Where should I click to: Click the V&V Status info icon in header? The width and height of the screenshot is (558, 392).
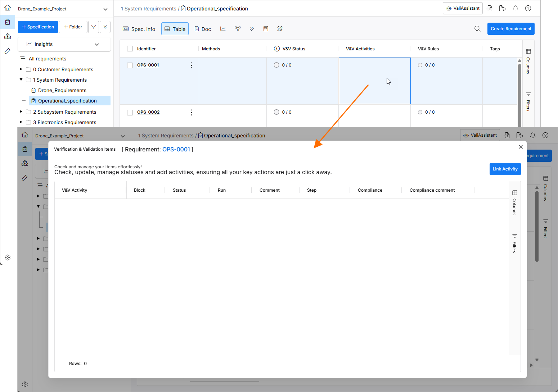click(277, 49)
